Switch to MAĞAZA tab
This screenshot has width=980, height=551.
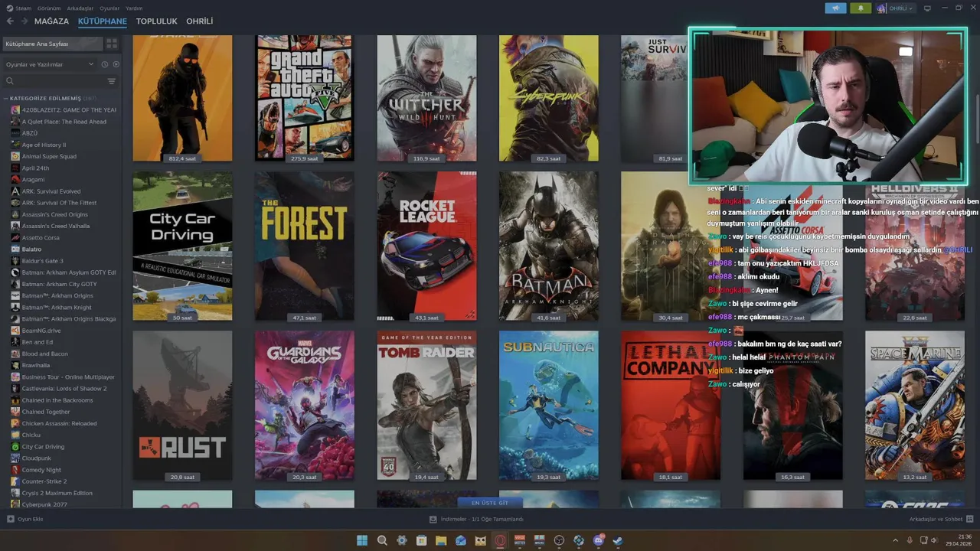click(51, 21)
